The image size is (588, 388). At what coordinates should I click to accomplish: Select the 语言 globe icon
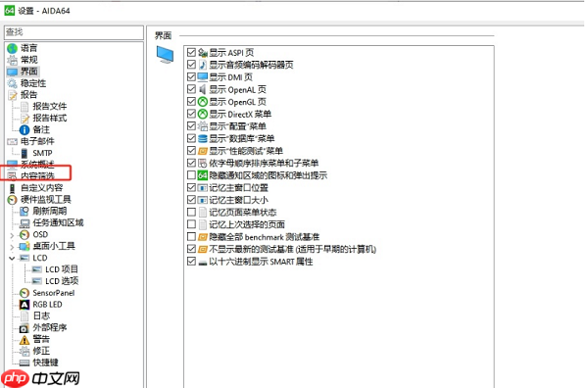coord(13,48)
